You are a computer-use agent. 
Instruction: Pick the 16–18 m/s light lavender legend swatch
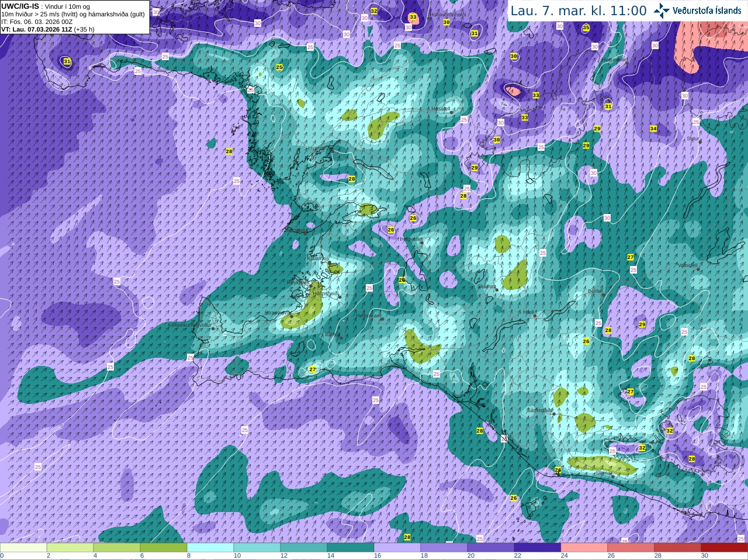tap(397, 548)
